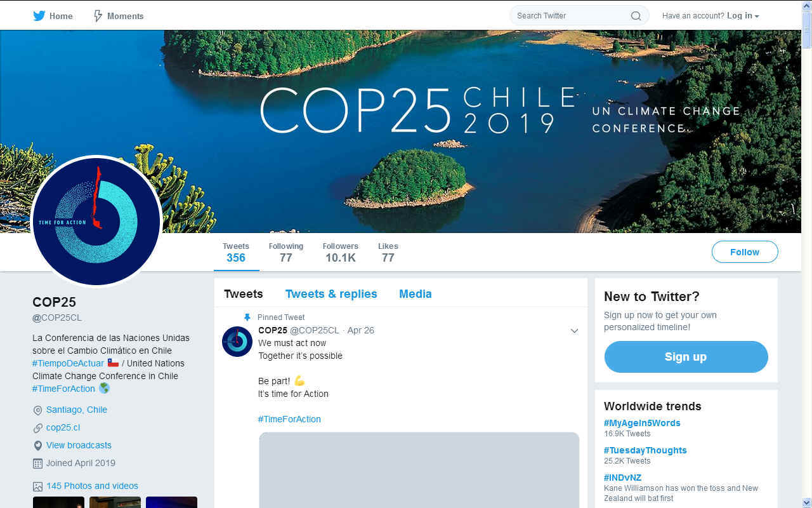Click the scrollbar's down arrow

806,502
